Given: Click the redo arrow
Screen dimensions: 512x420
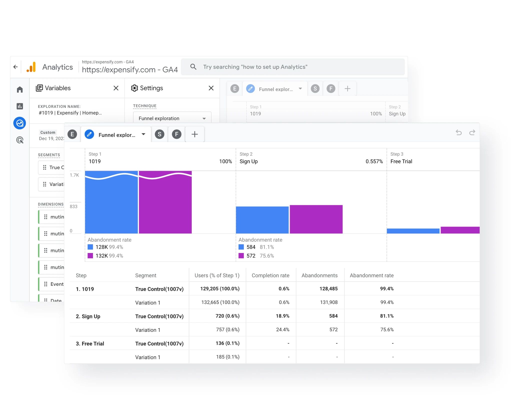Looking at the screenshot, I should [x=472, y=132].
